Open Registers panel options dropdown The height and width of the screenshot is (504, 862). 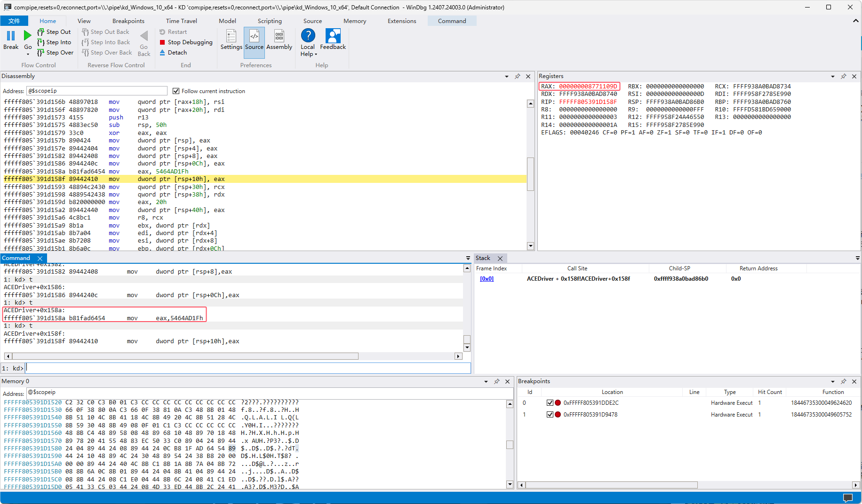pyautogui.click(x=833, y=76)
